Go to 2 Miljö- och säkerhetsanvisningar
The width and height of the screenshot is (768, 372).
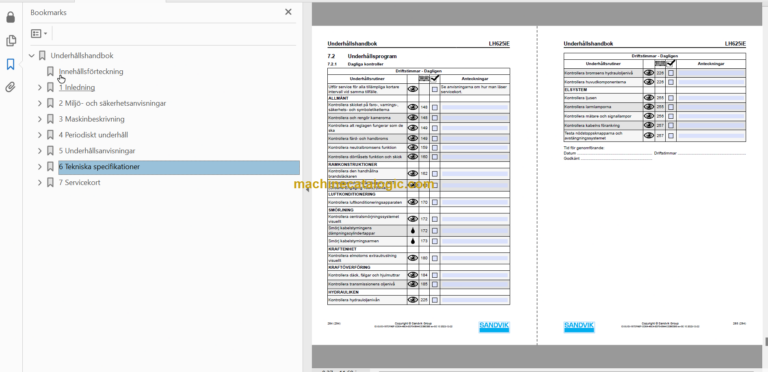point(112,103)
